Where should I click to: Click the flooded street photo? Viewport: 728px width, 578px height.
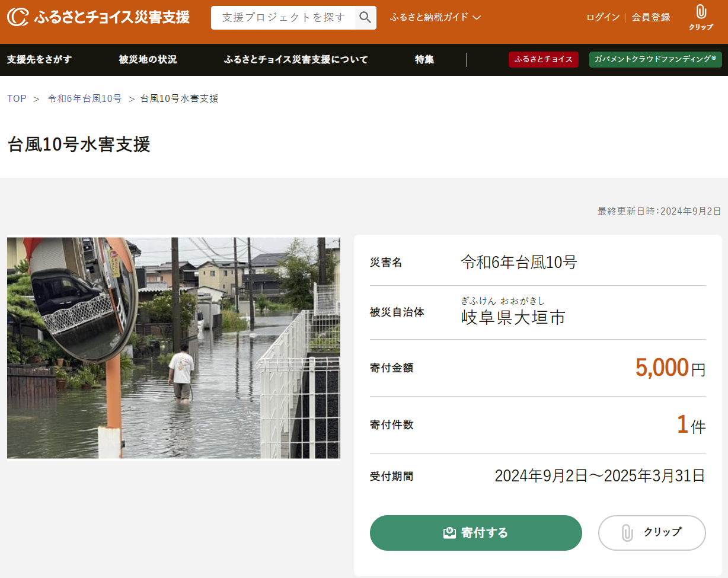[174, 348]
